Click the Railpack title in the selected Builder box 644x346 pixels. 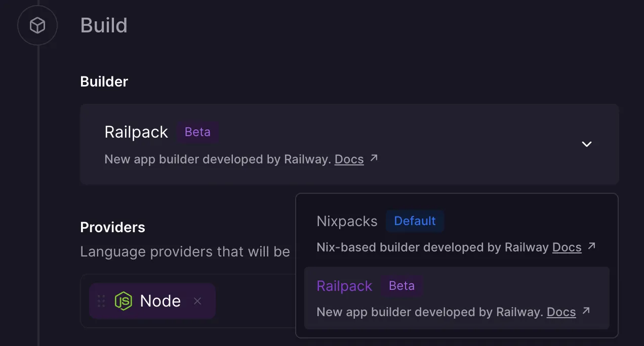(x=136, y=132)
